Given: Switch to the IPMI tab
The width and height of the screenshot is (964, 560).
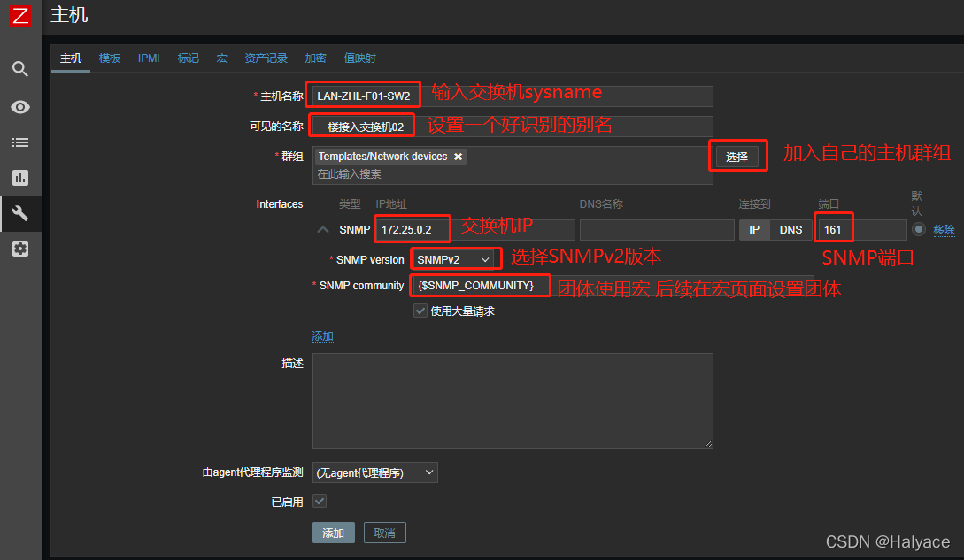Looking at the screenshot, I should (149, 58).
